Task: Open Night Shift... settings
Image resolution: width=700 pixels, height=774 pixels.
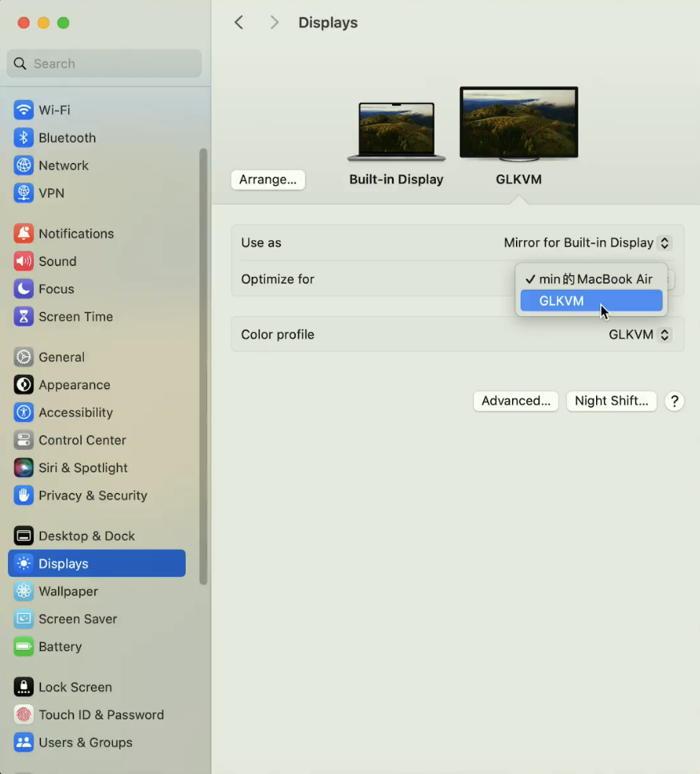Action: click(611, 400)
